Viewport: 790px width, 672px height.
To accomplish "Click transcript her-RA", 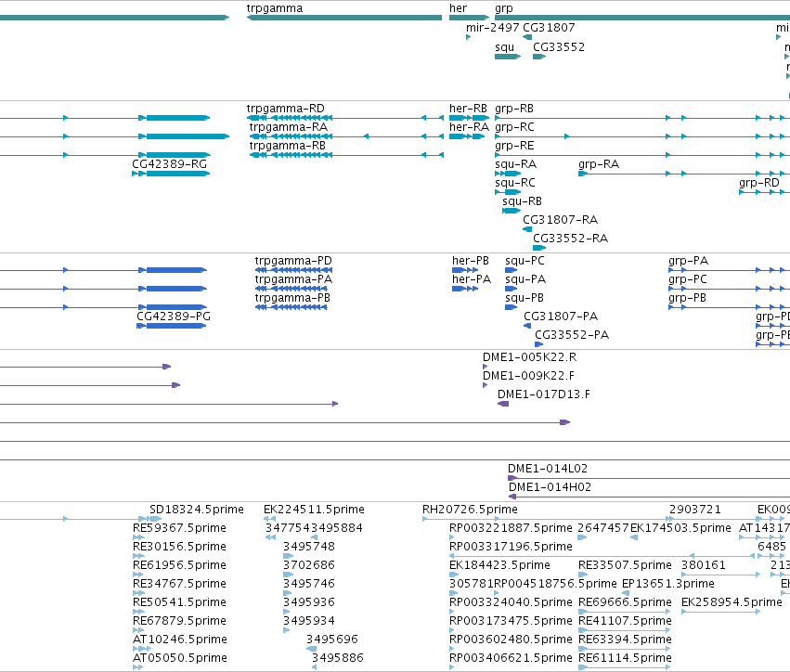I will tap(467, 136).
